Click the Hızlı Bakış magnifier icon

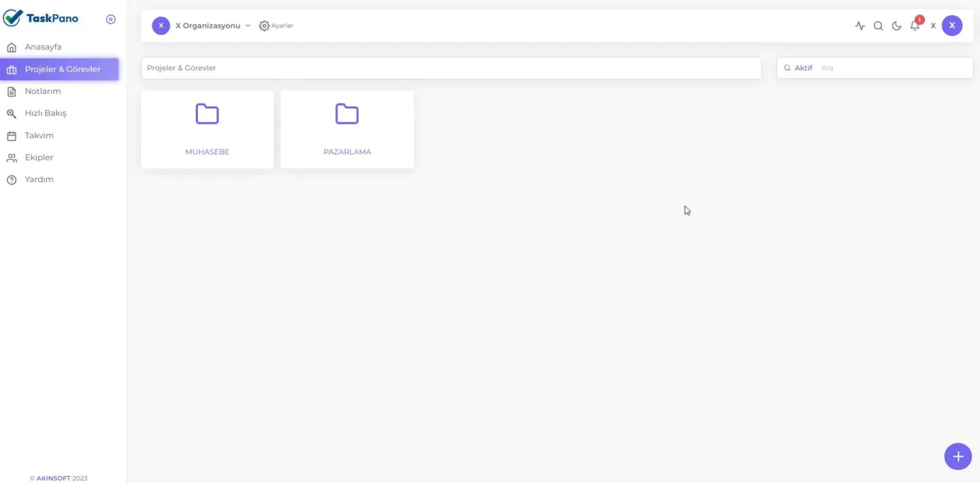pyautogui.click(x=12, y=114)
